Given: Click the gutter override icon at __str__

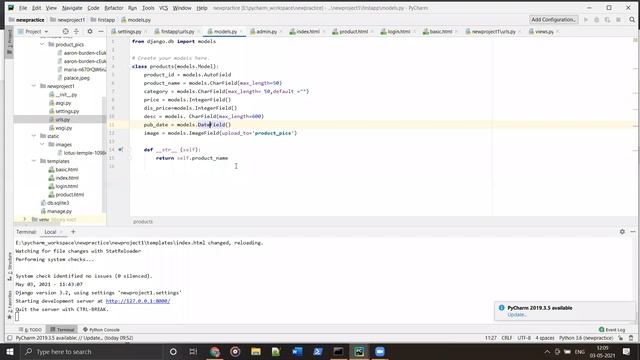Looking at the screenshot, I should (x=120, y=149).
